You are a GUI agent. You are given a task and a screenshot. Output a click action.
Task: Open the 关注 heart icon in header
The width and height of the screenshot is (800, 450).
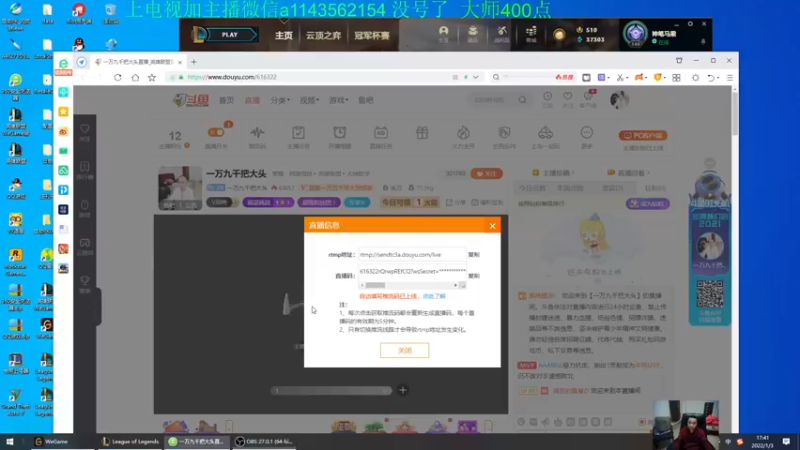coord(567,96)
